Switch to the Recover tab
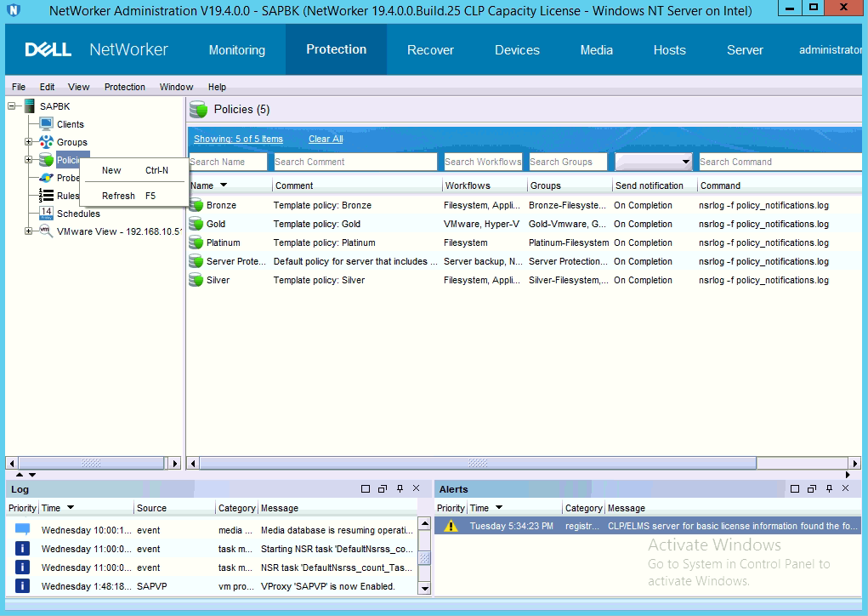Image resolution: width=868 pixels, height=616 pixels. (x=430, y=50)
